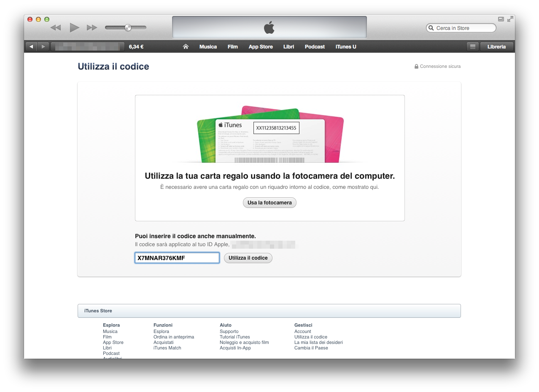Open Podcast link under Esplora
The height and width of the screenshot is (392, 539).
(111, 354)
